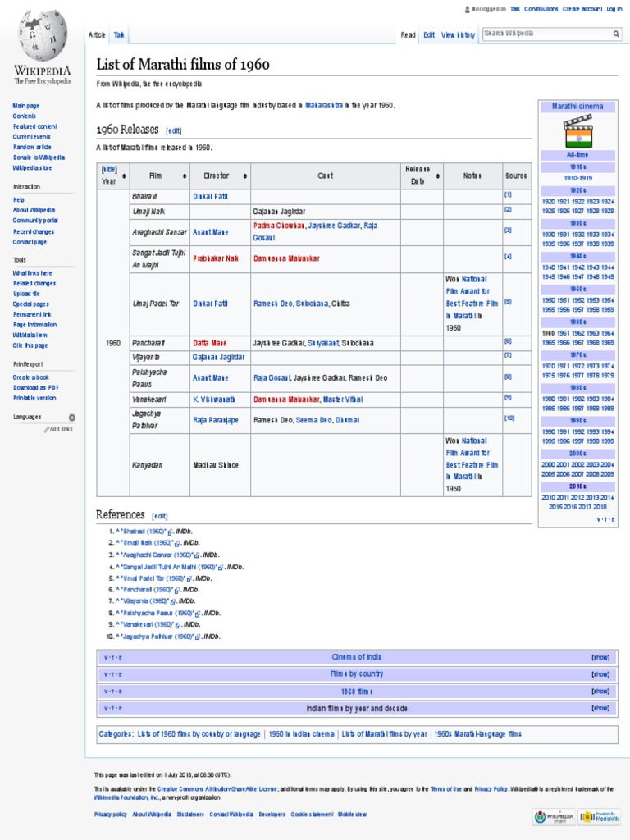
Task: Click the Marathi cinema clapperboard image
Action: click(x=577, y=130)
